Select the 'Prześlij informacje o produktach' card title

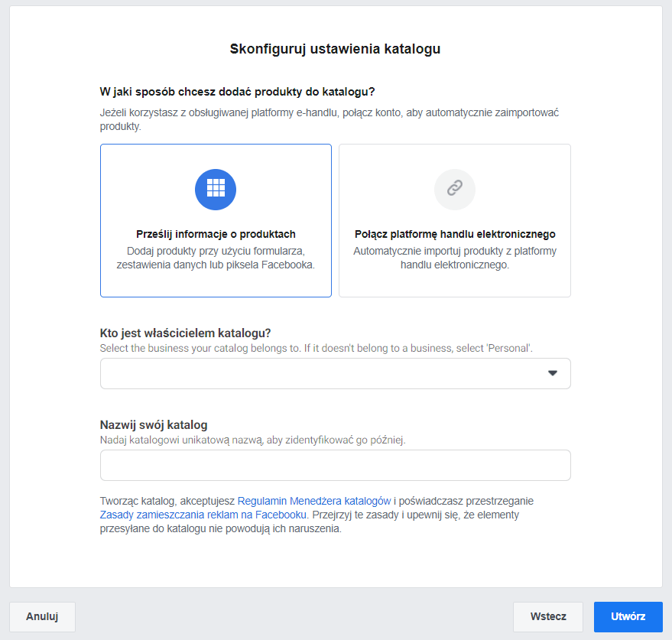coord(216,235)
